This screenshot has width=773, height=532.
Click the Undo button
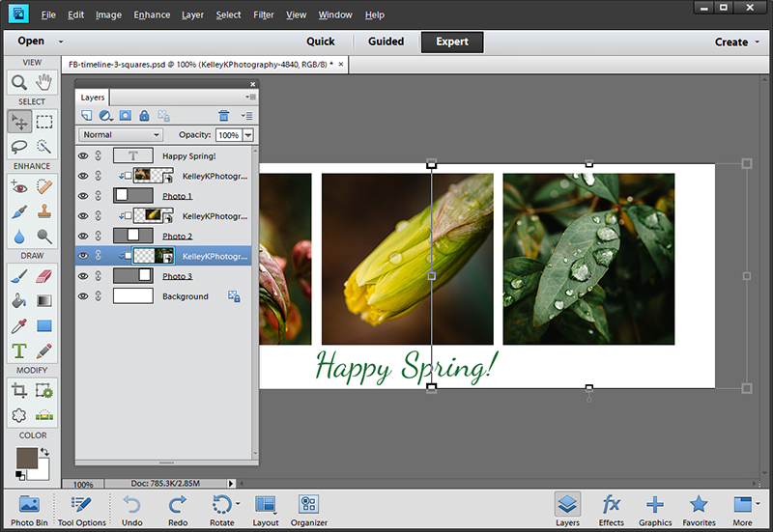pos(132,511)
